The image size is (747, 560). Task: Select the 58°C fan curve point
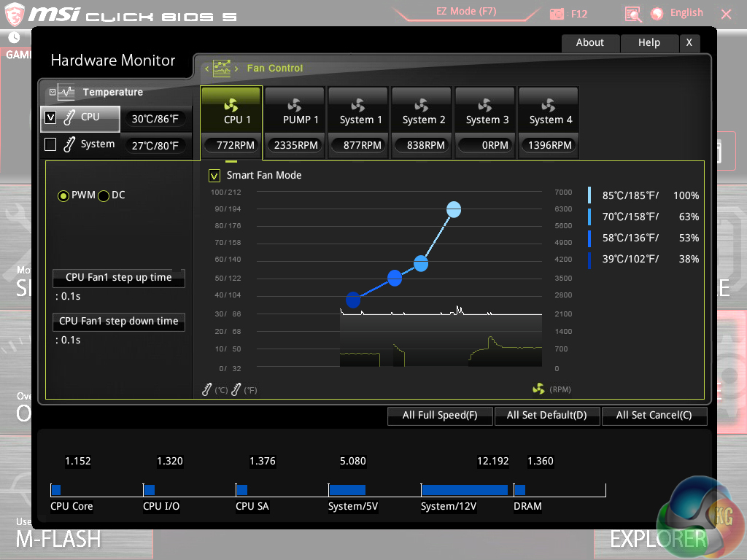click(x=395, y=278)
